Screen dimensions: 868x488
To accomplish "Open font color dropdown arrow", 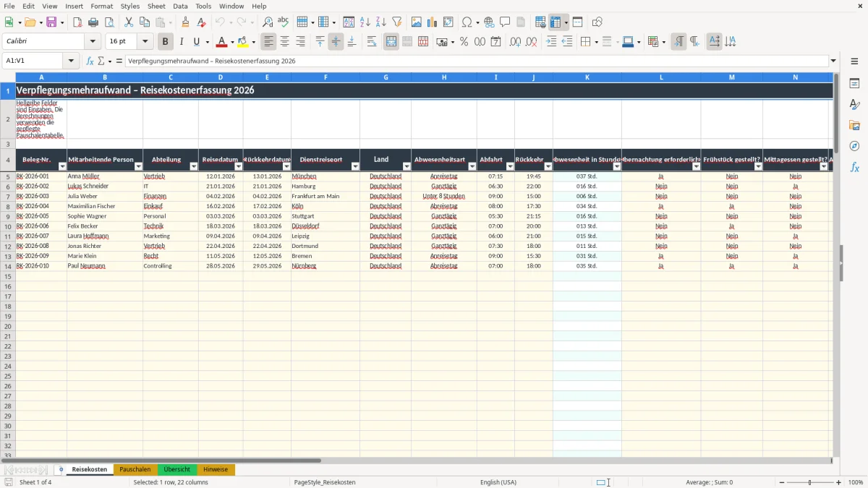I will pos(232,42).
